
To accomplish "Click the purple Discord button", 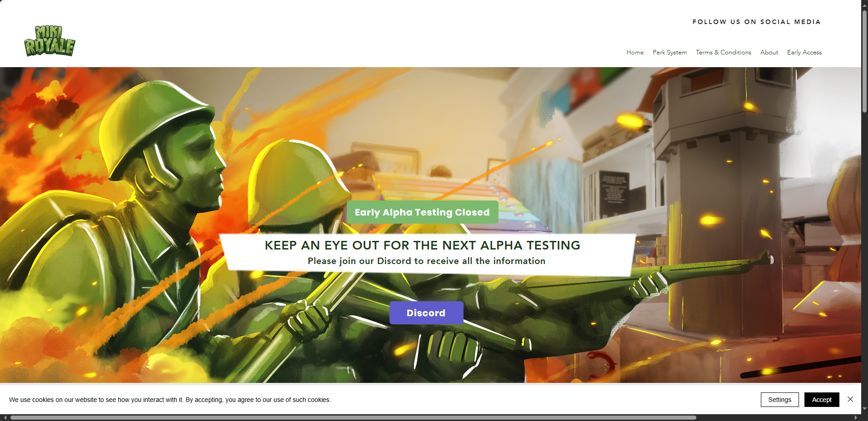I will click(x=426, y=313).
